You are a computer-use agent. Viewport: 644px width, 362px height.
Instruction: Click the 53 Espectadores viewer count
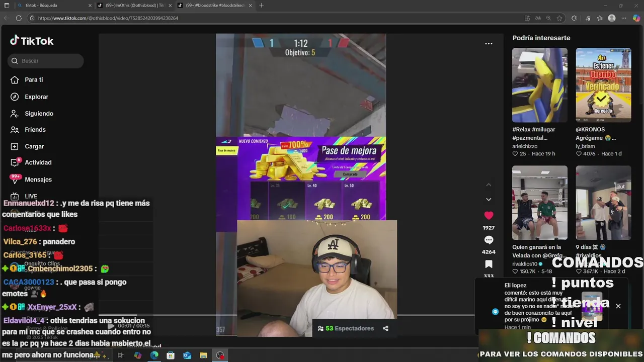coord(346,328)
